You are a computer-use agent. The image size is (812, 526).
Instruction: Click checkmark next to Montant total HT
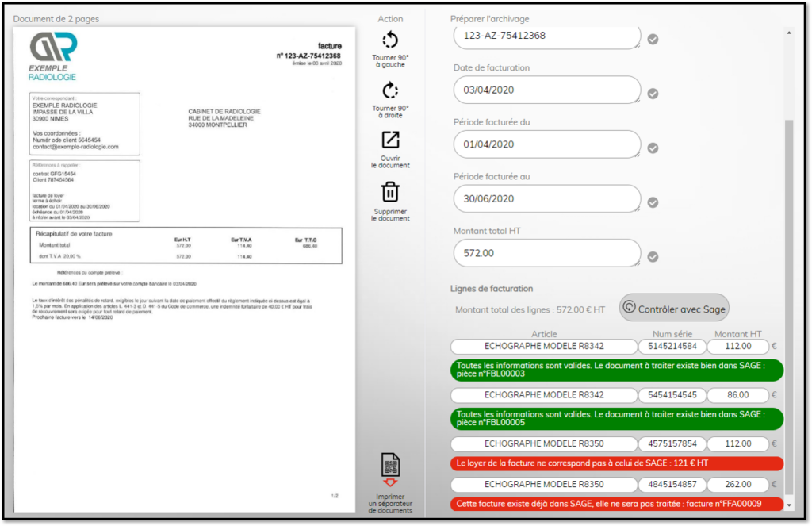click(x=653, y=256)
